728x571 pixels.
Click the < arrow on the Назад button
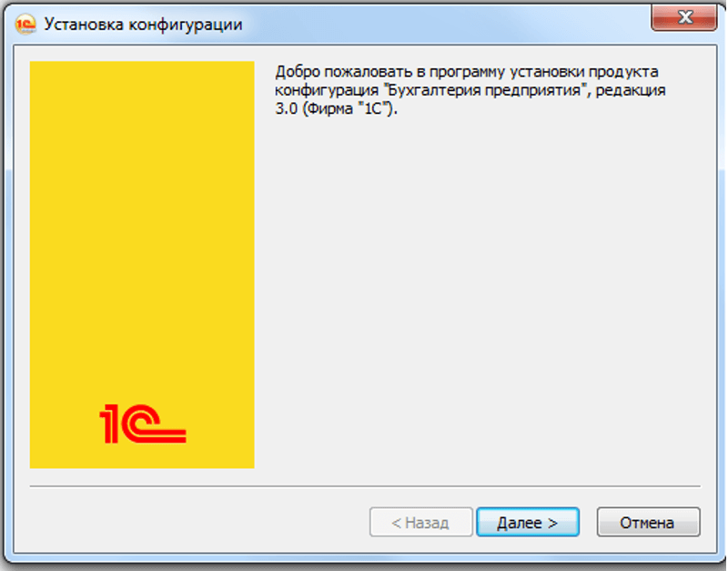pos(396,523)
